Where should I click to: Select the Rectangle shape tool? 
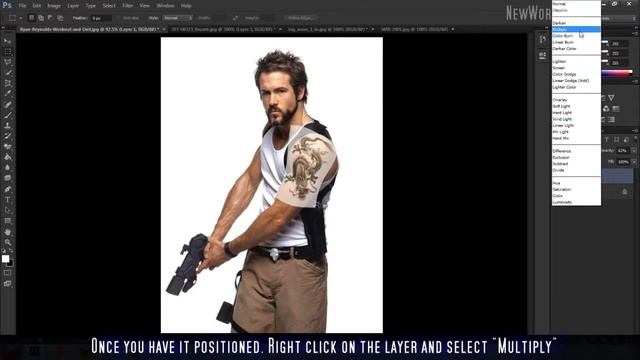tap(7, 221)
